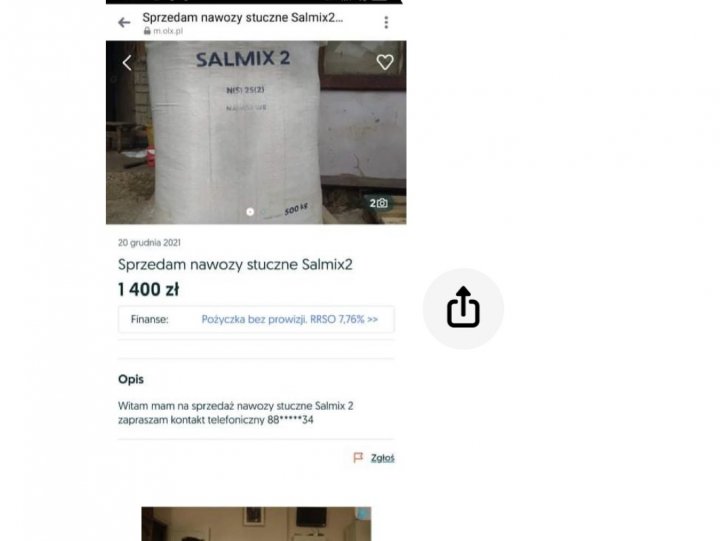The height and width of the screenshot is (541, 720).
Task: Open the Salmix 2 bag photo
Action: pyautogui.click(x=256, y=132)
